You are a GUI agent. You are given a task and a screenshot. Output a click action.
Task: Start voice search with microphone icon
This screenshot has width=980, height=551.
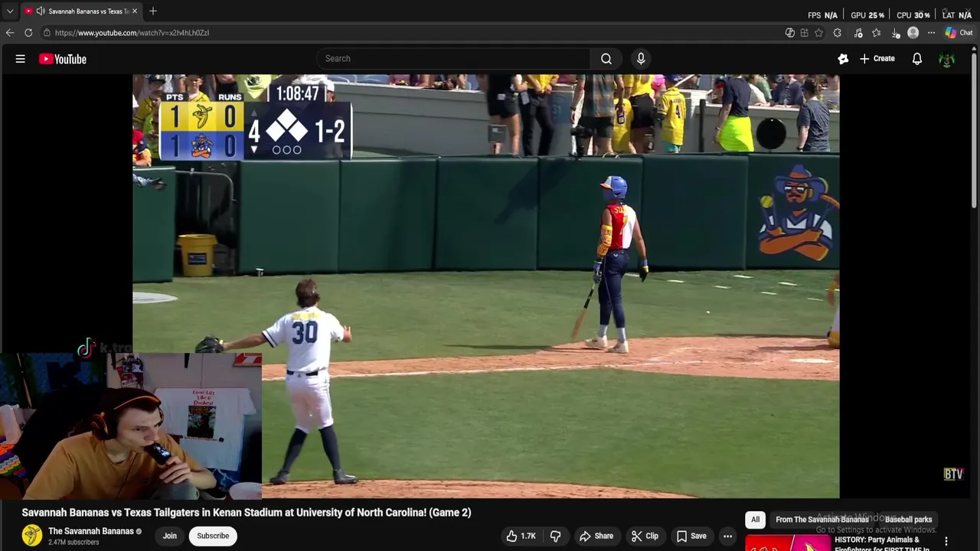[x=641, y=59]
